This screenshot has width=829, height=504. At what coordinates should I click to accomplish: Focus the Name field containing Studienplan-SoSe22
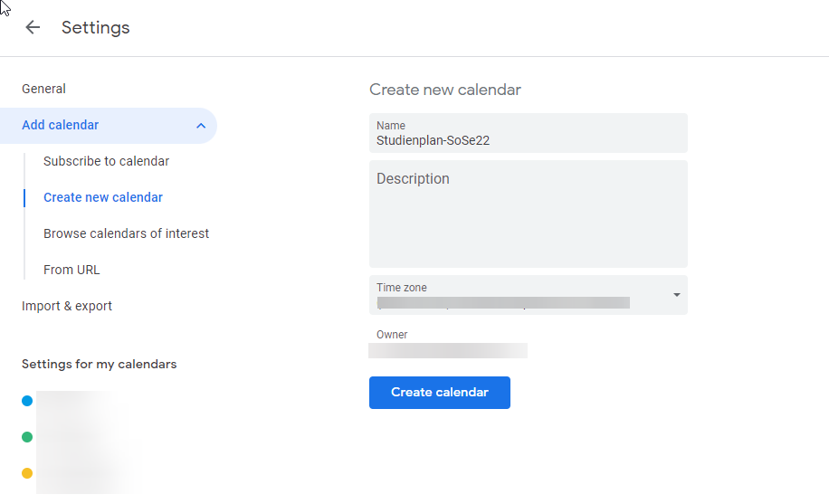[x=528, y=140]
